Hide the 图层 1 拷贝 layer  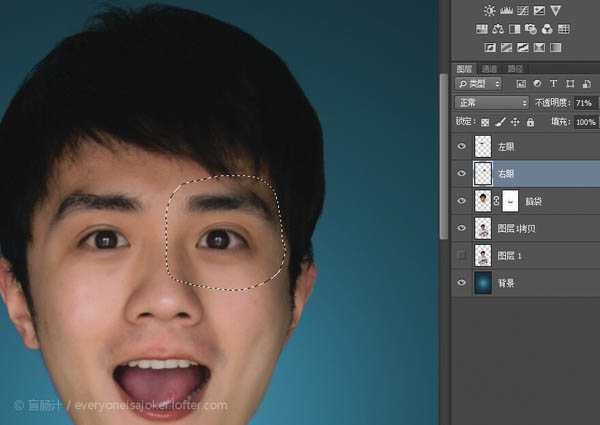point(461,228)
